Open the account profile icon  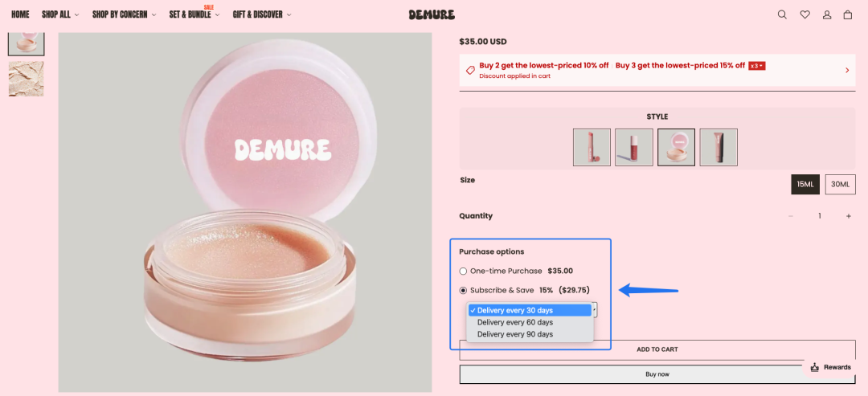point(827,15)
